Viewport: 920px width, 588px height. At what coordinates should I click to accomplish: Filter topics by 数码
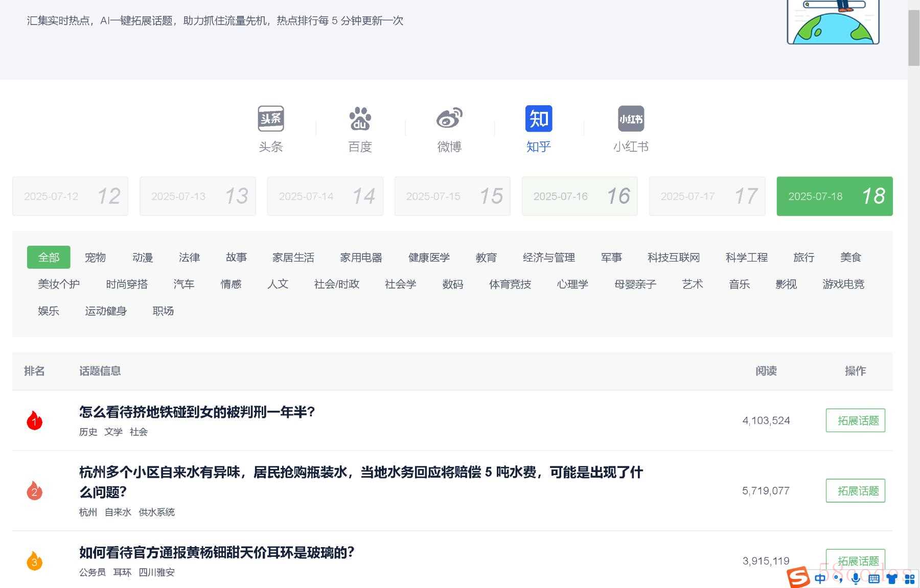pos(453,284)
